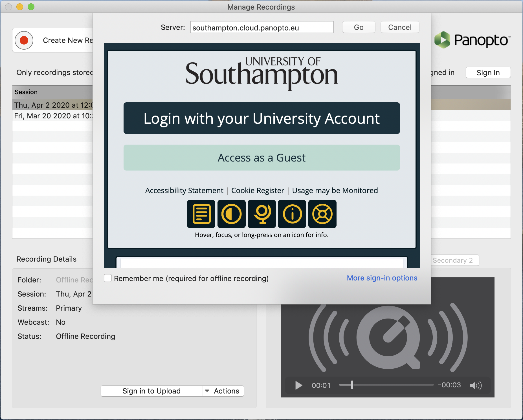
Task: Toggle the high contrast half-circle icon
Action: (232, 214)
